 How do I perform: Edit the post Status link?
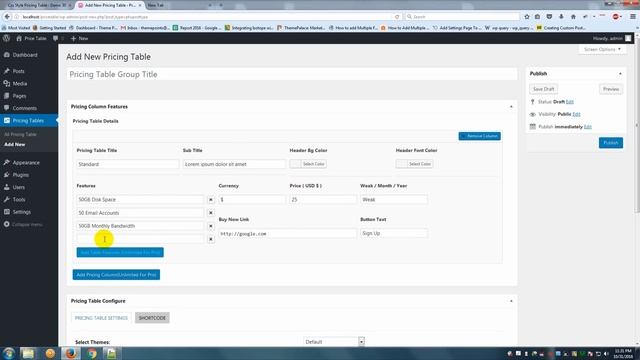click(x=570, y=102)
